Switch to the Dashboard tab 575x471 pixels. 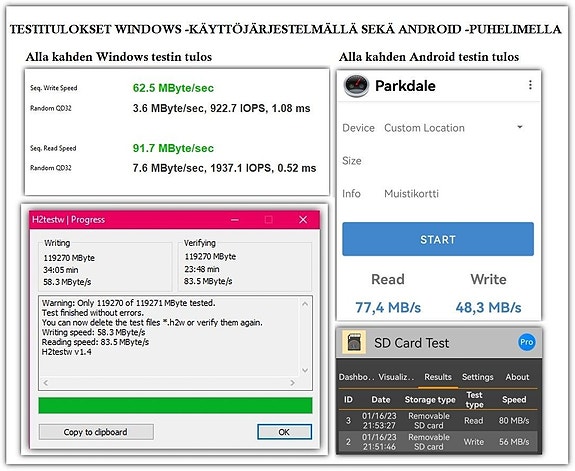356,377
